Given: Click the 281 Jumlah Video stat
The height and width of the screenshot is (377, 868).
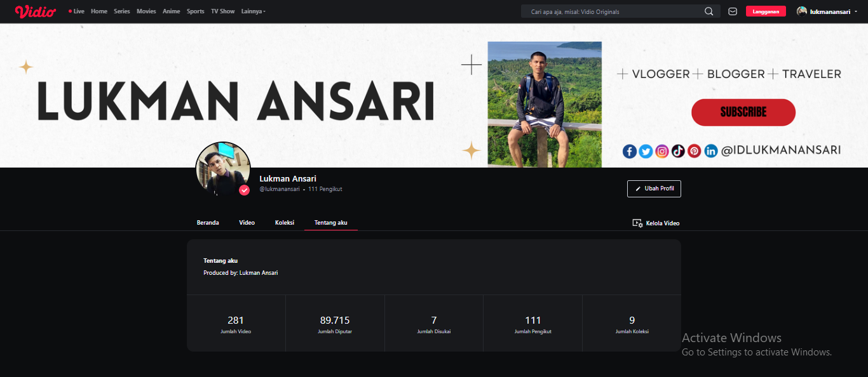Looking at the screenshot, I should tap(236, 324).
